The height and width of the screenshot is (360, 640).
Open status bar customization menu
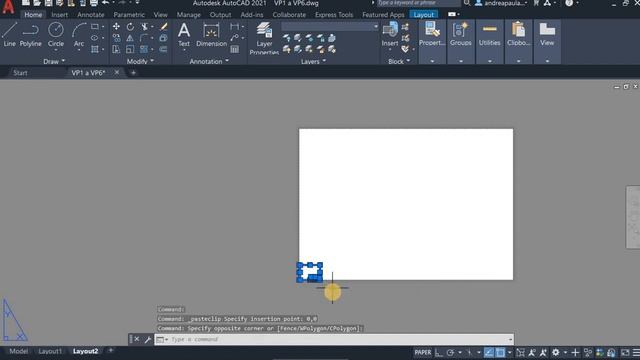(x=636, y=352)
